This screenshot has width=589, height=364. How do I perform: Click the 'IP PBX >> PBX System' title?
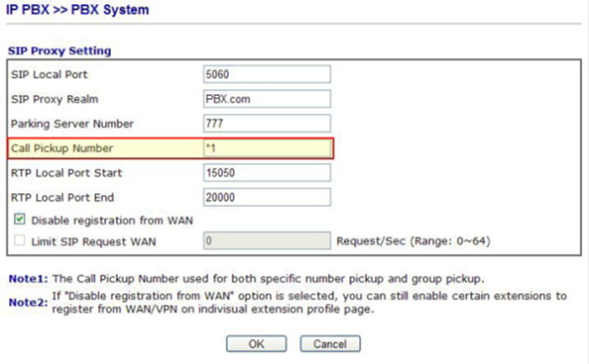coord(78,10)
